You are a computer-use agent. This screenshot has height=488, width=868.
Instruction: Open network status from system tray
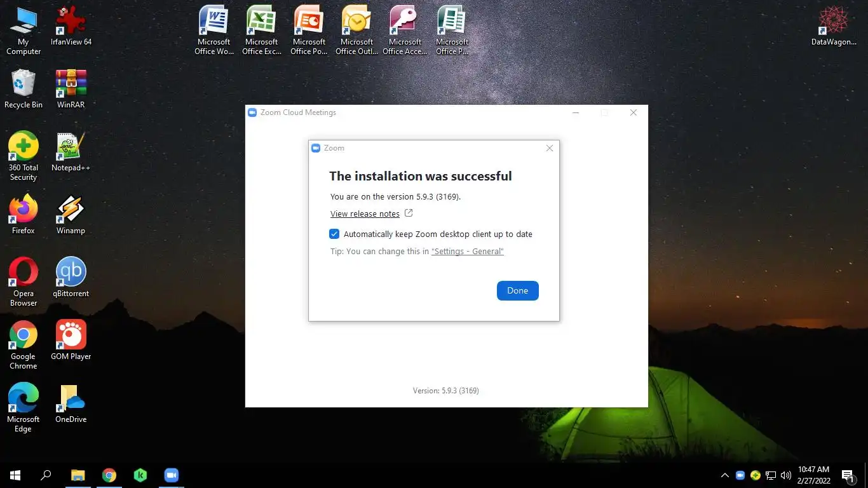771,475
